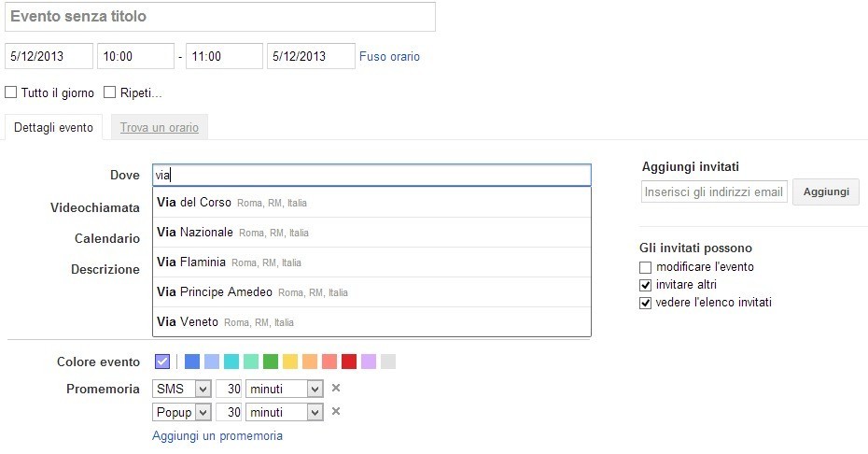The height and width of the screenshot is (454, 868).
Task: Click Aggiungi un promemoria link
Action: point(217,435)
